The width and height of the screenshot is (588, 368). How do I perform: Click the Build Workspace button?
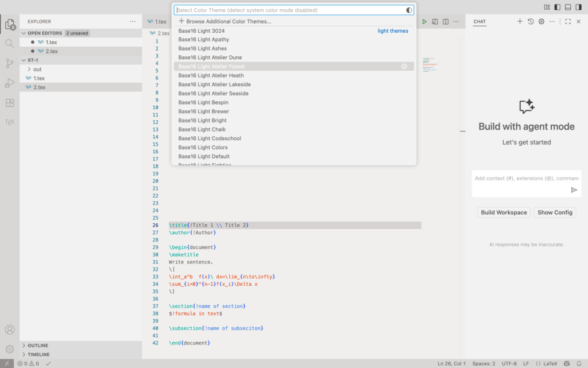point(504,212)
